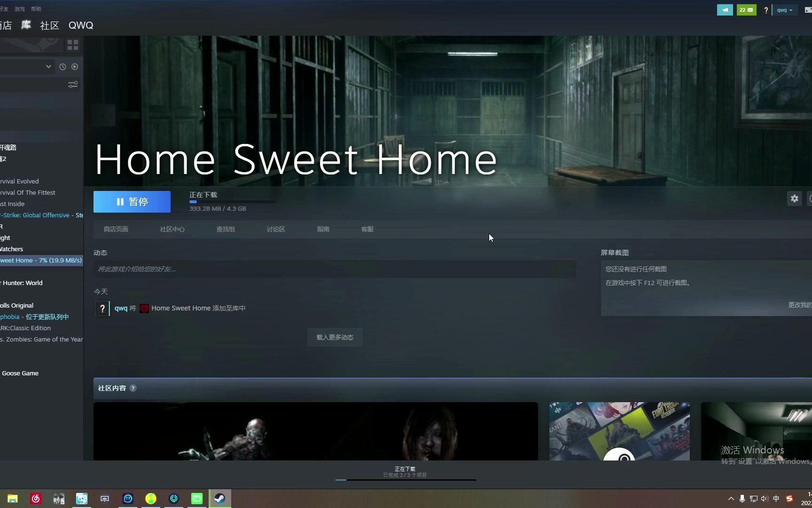The image size is (812, 508).
Task: Open the announcements megaphone icon
Action: point(725,10)
